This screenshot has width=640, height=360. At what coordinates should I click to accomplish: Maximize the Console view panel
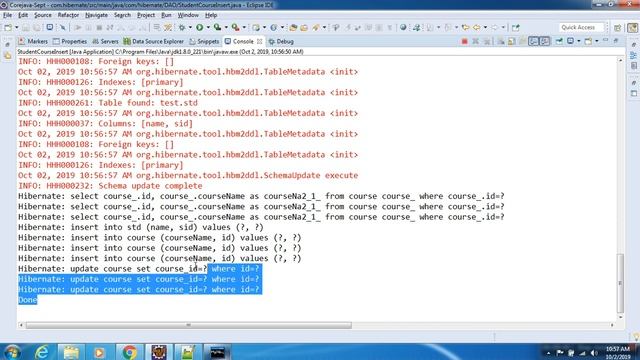point(616,40)
